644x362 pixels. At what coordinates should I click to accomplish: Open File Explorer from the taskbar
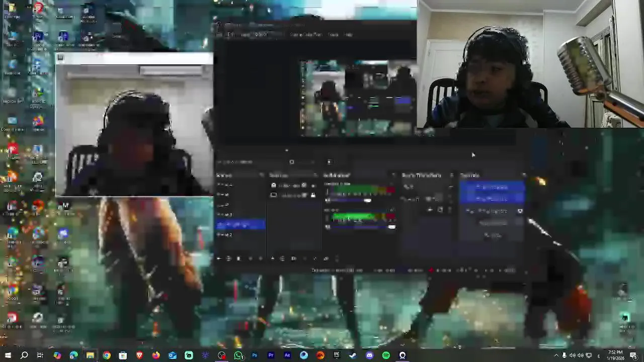(x=90, y=355)
